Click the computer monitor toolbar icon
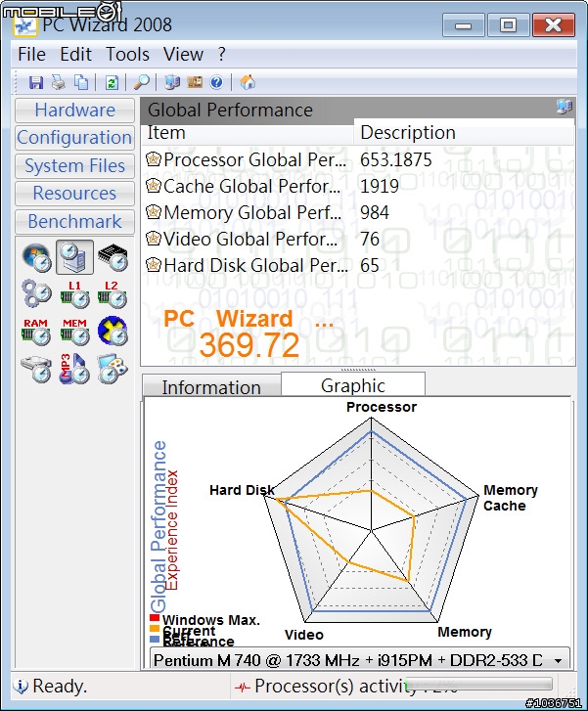The height and width of the screenshot is (711, 588). pos(172,82)
